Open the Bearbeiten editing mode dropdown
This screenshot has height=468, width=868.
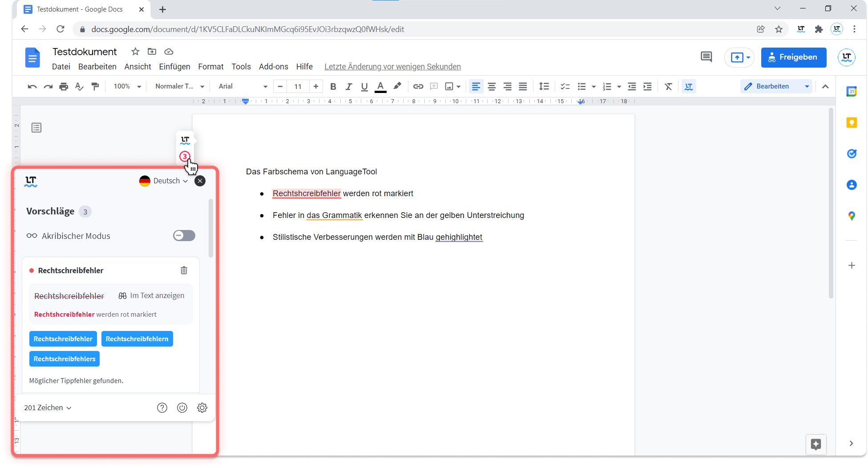(x=776, y=86)
